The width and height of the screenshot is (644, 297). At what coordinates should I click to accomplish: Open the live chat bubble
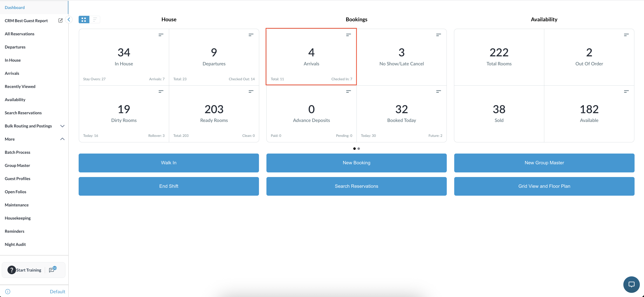631,284
